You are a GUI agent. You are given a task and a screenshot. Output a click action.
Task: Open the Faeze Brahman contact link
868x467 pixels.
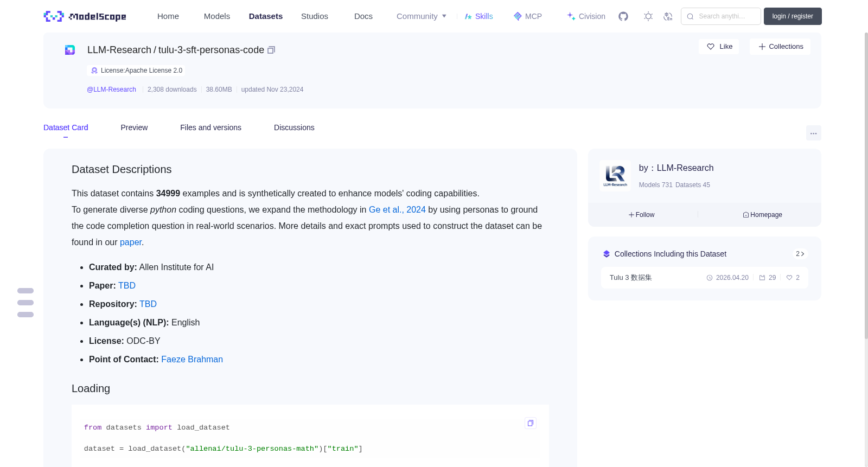pos(192,359)
